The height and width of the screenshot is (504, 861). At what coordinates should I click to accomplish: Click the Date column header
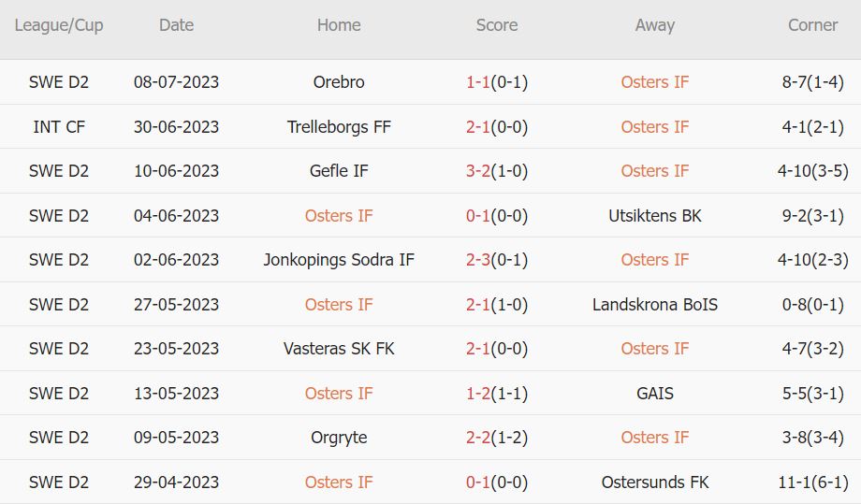(176, 25)
